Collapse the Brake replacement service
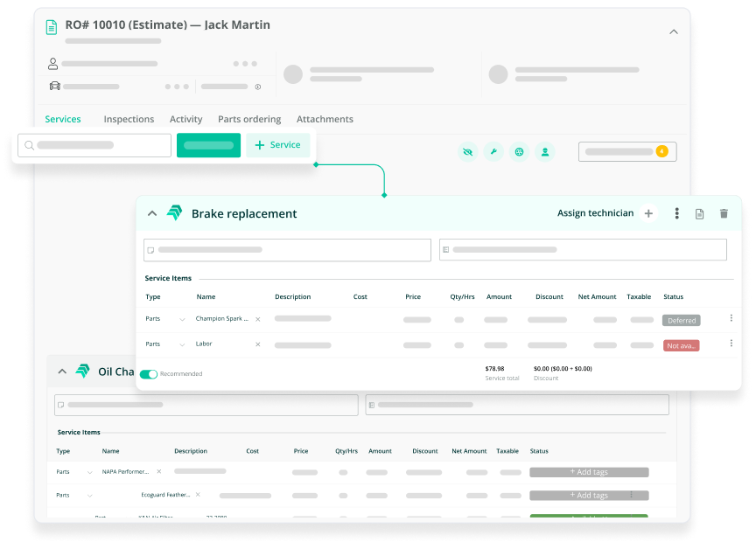The height and width of the screenshot is (542, 756). tap(152, 213)
